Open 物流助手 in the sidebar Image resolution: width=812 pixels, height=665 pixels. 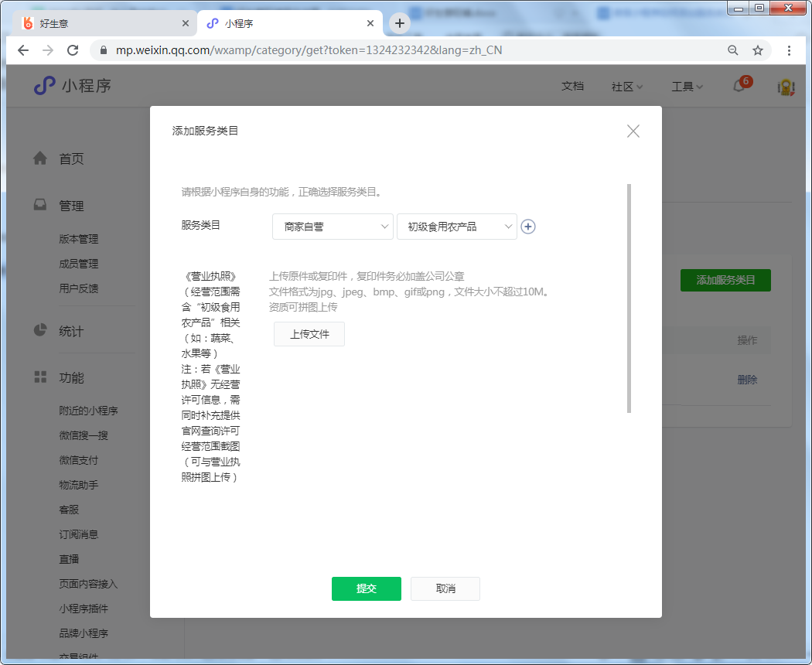click(x=79, y=486)
